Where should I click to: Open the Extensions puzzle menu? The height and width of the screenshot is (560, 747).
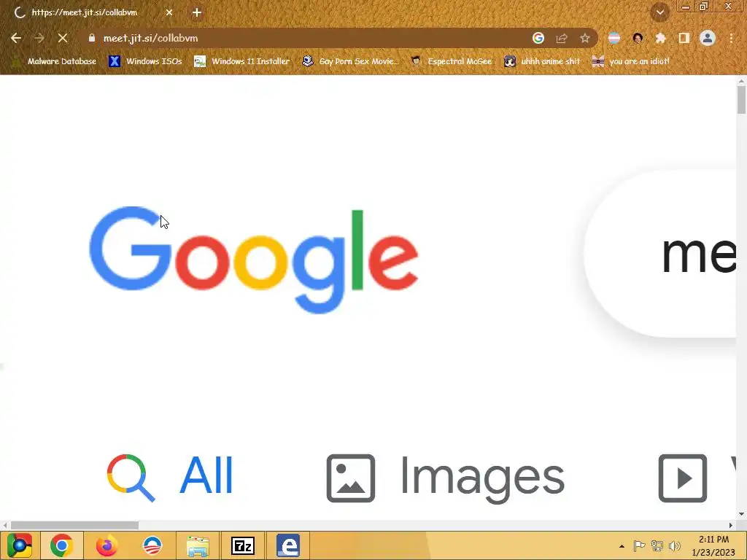click(x=661, y=38)
